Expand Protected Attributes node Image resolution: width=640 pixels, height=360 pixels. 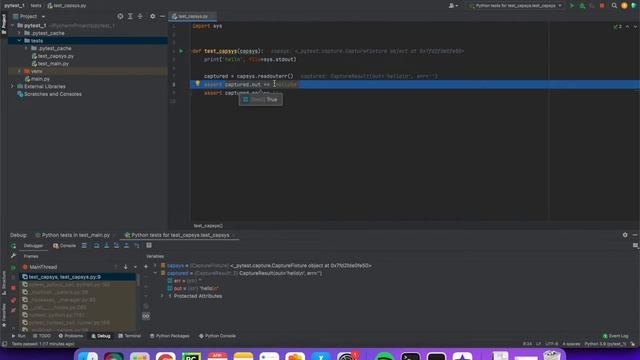tap(162, 296)
